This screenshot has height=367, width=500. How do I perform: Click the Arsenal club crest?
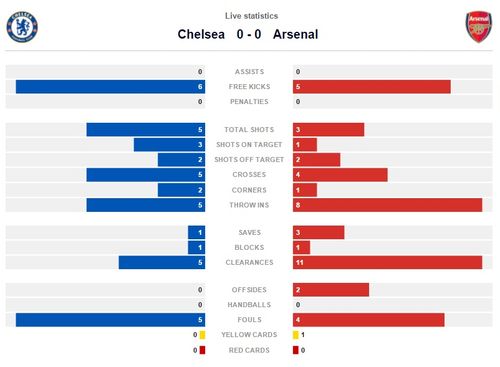[479, 27]
